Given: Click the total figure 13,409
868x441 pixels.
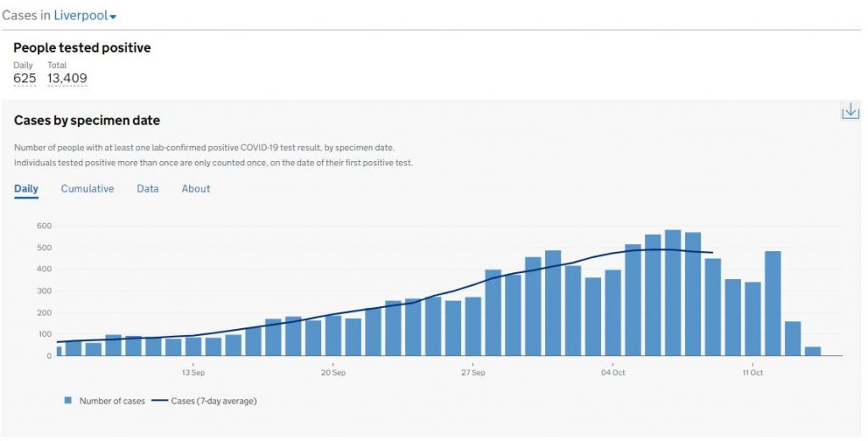Looking at the screenshot, I should (x=67, y=79).
